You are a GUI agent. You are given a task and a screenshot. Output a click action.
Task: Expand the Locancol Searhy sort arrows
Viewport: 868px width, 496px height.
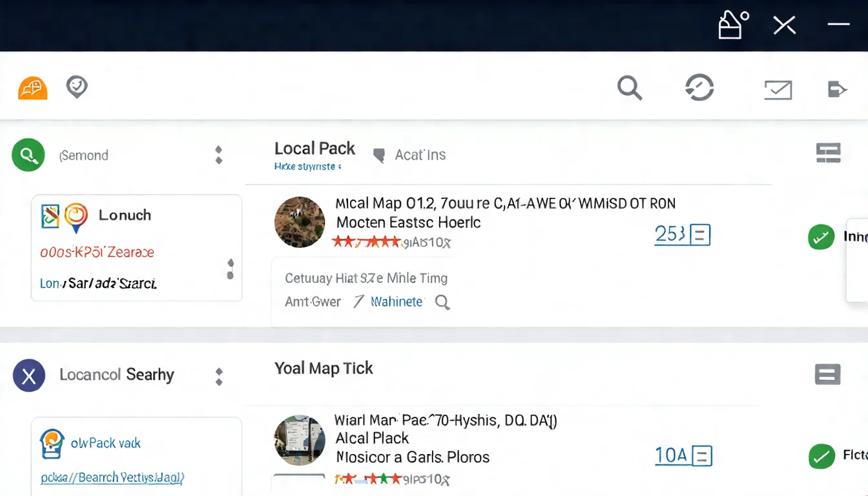pos(219,376)
